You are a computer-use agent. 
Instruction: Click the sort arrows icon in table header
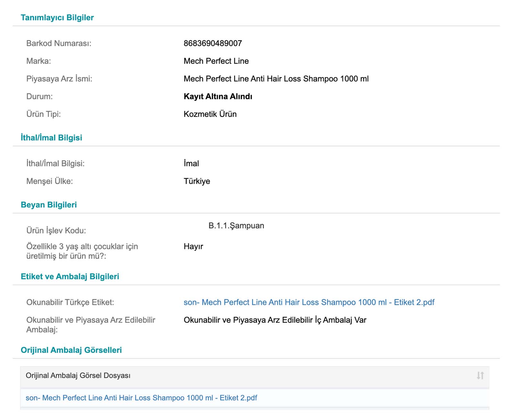[480, 376]
